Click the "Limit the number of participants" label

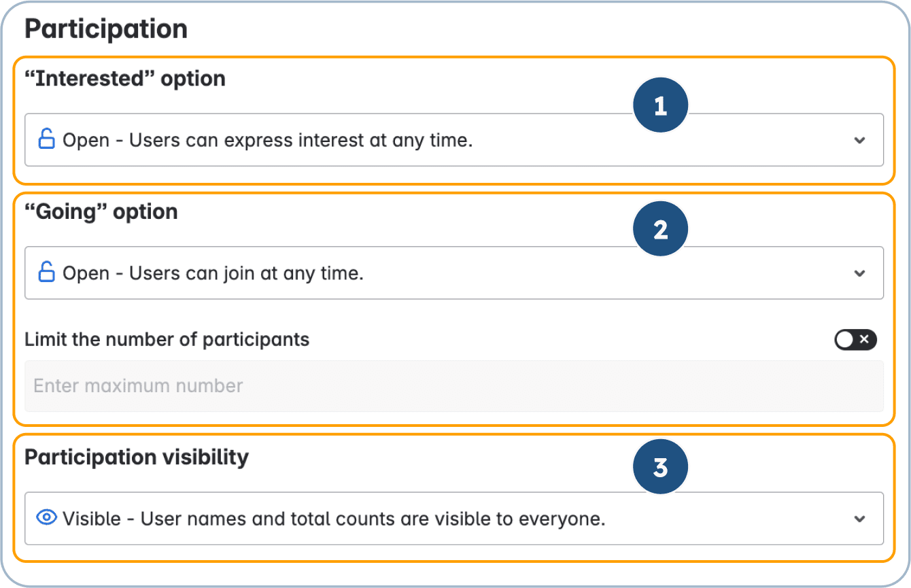tap(167, 339)
